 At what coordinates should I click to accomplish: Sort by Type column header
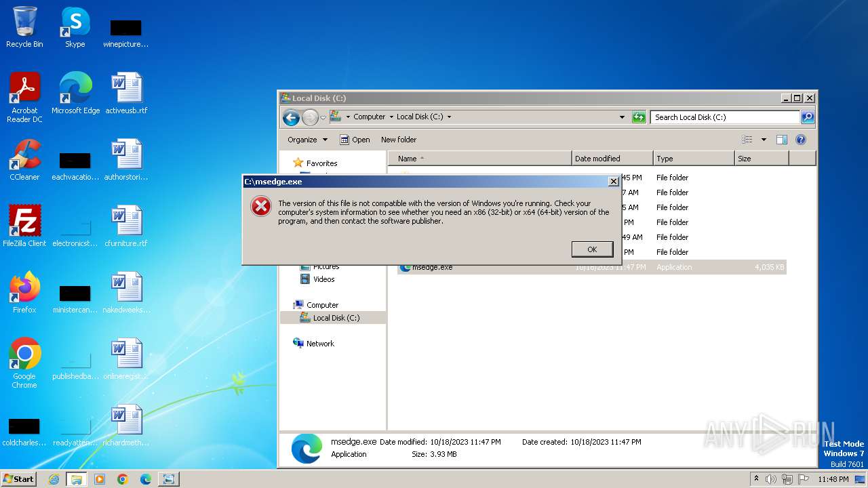point(694,159)
